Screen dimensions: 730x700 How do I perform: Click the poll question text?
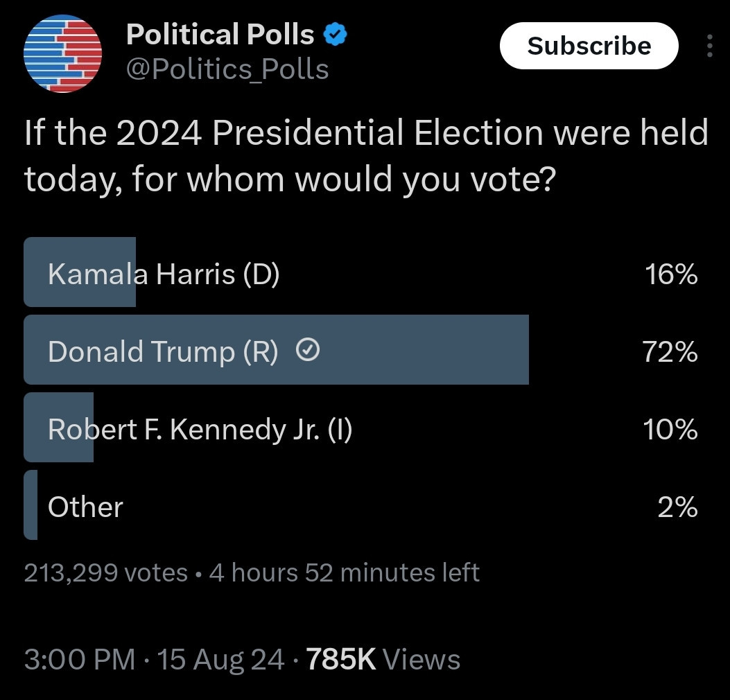pyautogui.click(x=366, y=155)
